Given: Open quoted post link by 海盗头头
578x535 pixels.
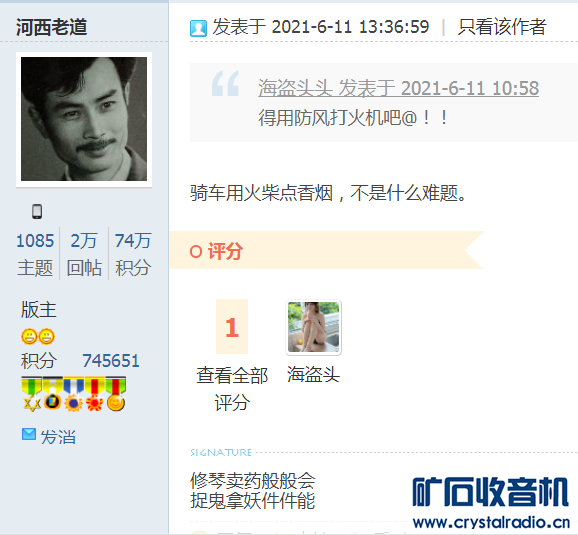Looking at the screenshot, I should tap(398, 88).
